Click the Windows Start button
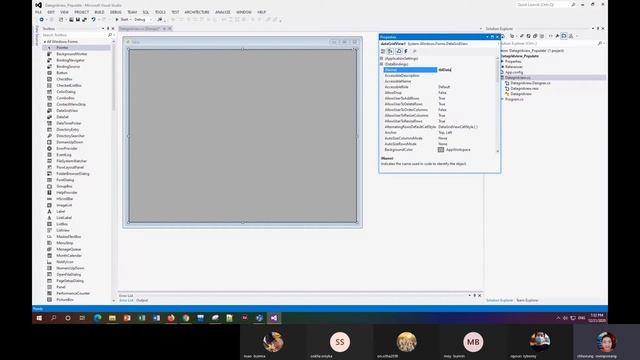 pos(39,318)
